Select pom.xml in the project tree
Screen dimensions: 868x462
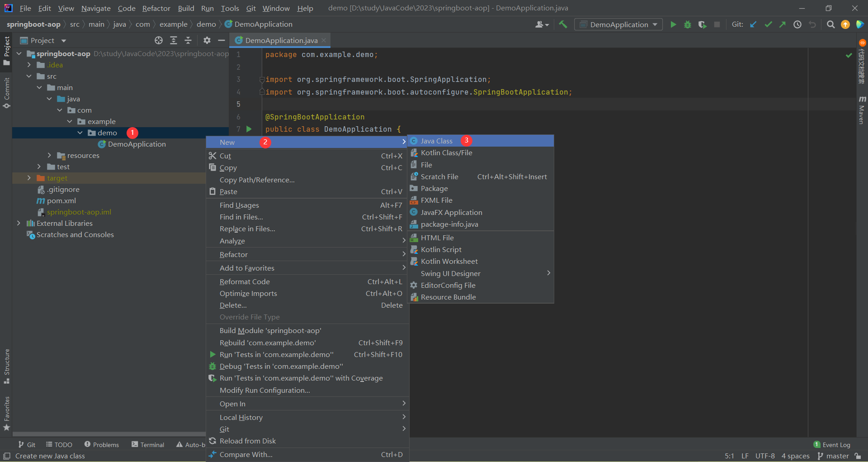click(x=61, y=200)
